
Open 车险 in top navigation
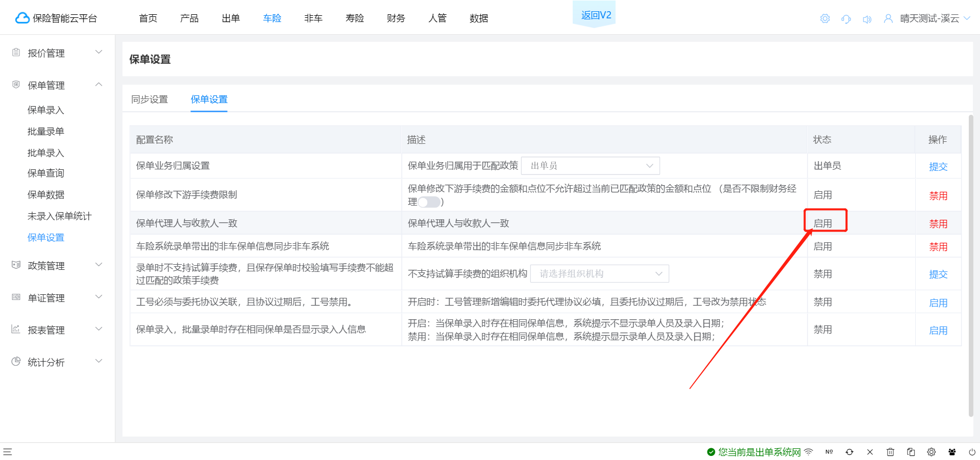(272, 18)
